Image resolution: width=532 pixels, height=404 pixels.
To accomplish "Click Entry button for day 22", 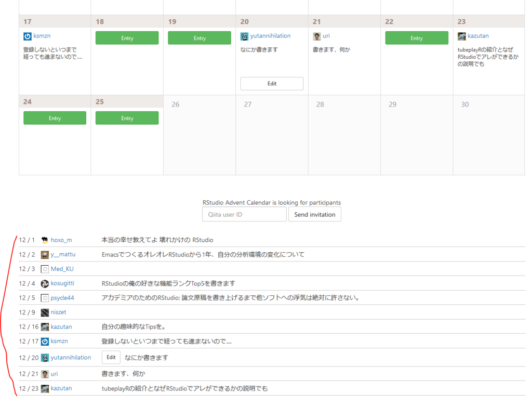I will click(x=417, y=38).
